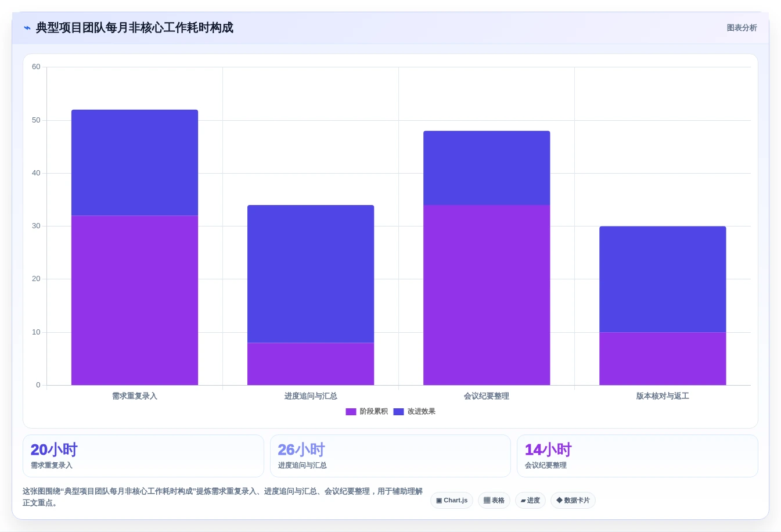The width and height of the screenshot is (781, 532).
Task: Click the 图表分析 label in the header
Action: click(x=742, y=28)
